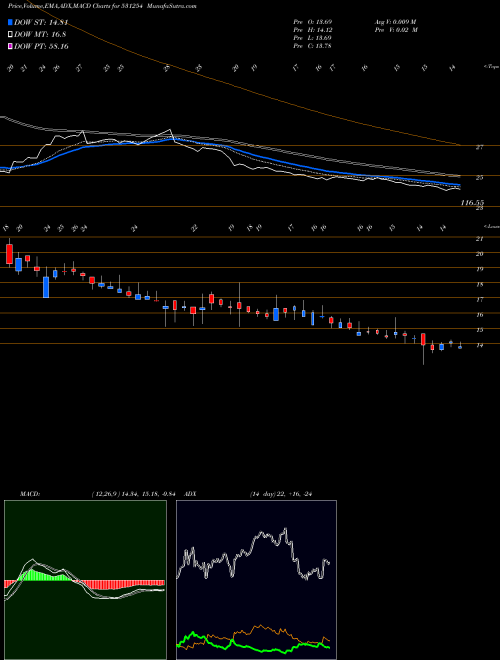
Task: Click the white DOW MT legend swatch
Action: pyautogui.click(x=10, y=35)
